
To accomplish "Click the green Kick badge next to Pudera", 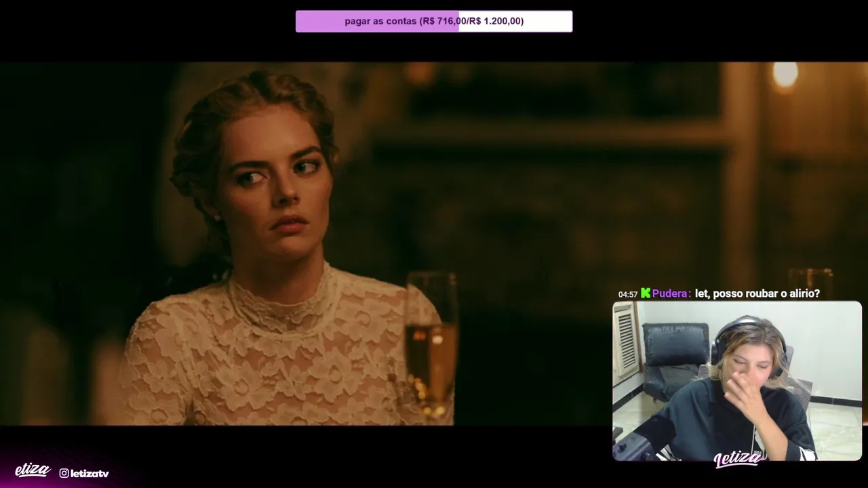I will tap(645, 293).
